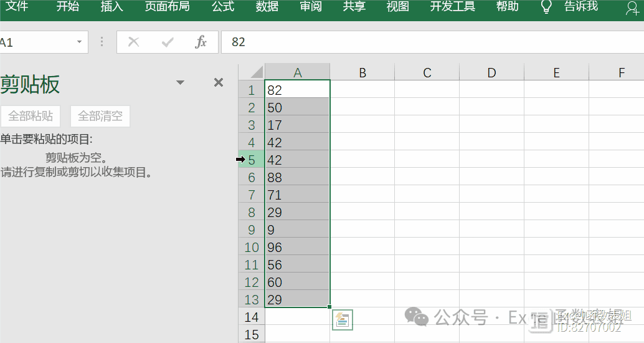644x343 pixels.
Task: Select row 5 header
Action: click(x=252, y=160)
